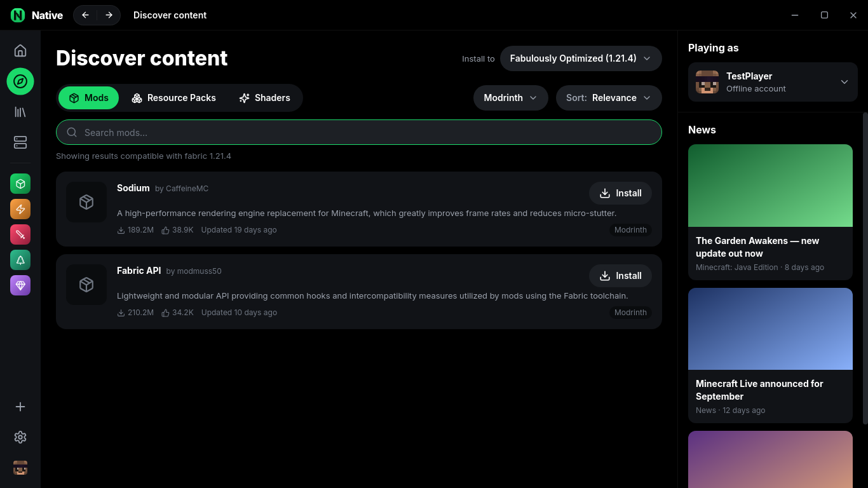Open the Servers sidebar icon
This screenshot has height=488, width=868.
tap(20, 142)
